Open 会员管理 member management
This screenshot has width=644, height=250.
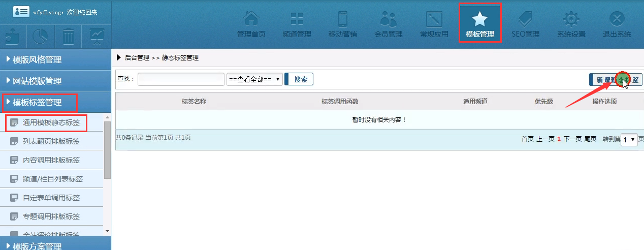(388, 24)
